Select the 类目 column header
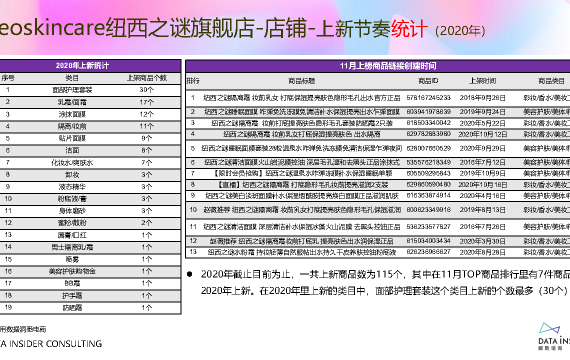The image size is (570, 360). tap(72, 78)
